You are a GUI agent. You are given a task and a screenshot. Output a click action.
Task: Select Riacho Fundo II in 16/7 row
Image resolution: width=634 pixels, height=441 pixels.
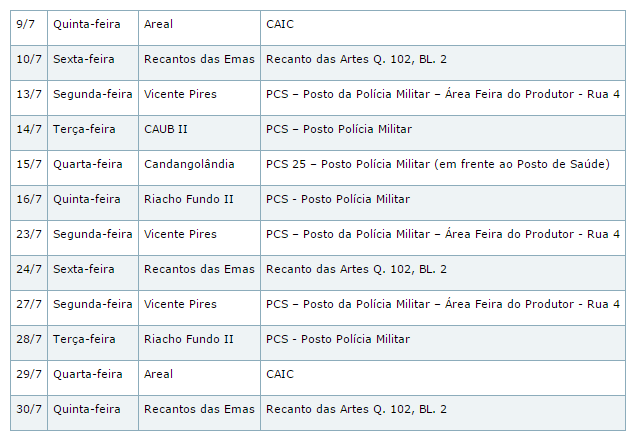(x=189, y=199)
